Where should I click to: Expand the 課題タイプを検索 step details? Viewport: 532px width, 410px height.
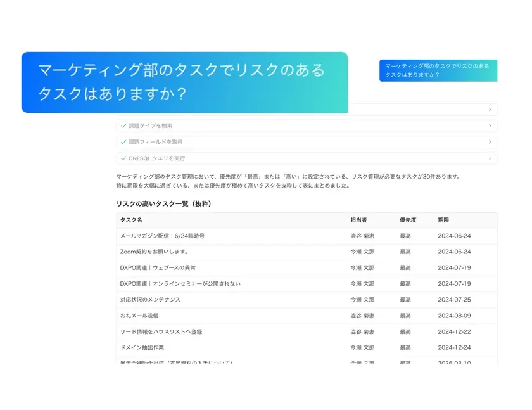489,126
